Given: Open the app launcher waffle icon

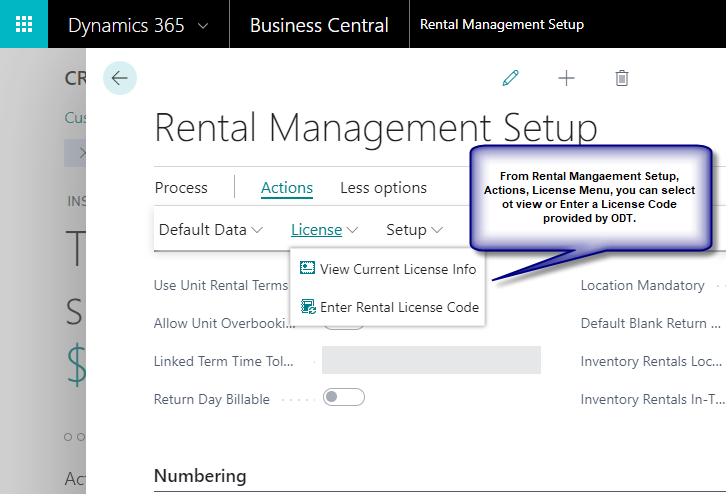Looking at the screenshot, I should point(24,24).
